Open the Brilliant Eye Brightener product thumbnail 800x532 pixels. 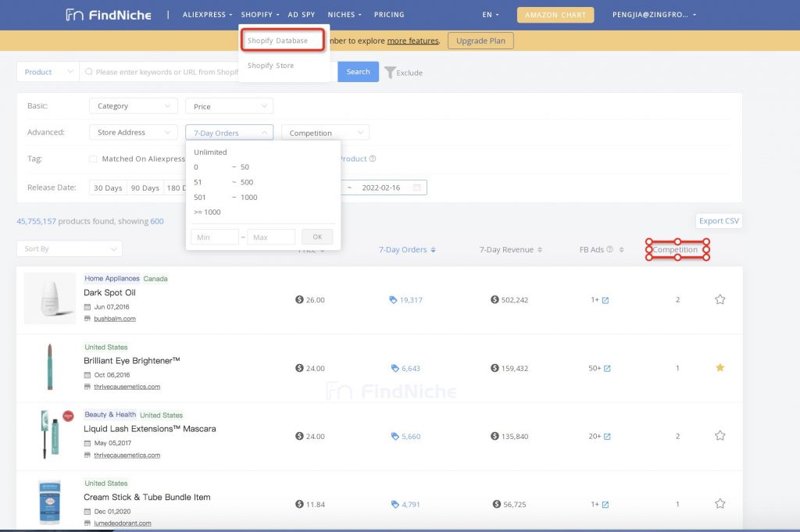coord(50,367)
